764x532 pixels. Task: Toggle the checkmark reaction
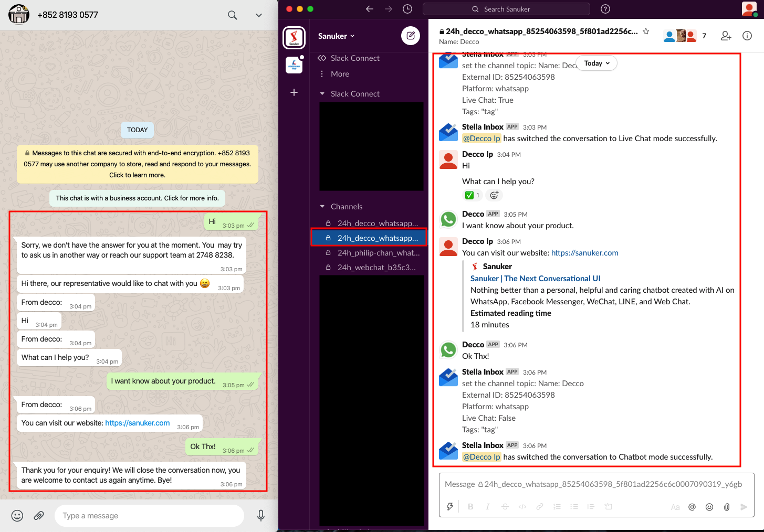click(473, 195)
